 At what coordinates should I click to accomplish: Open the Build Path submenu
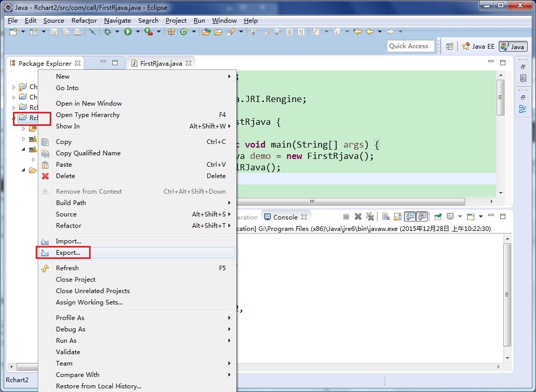[136, 202]
